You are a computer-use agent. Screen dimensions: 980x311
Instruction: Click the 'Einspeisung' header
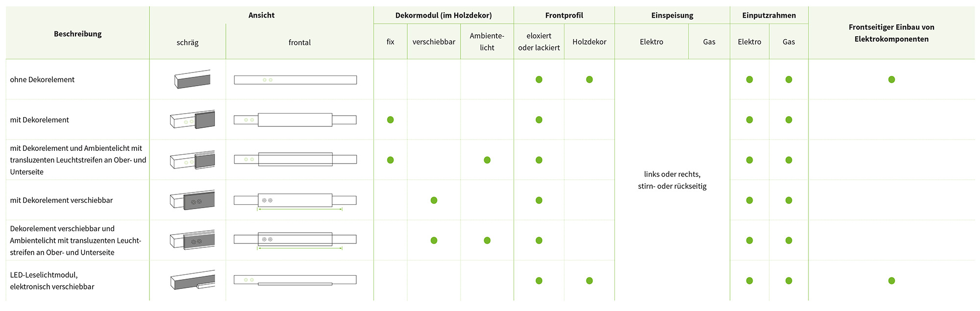672,15
